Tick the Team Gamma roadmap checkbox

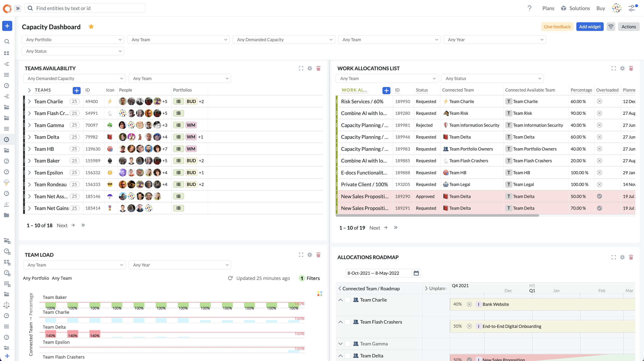click(347, 344)
